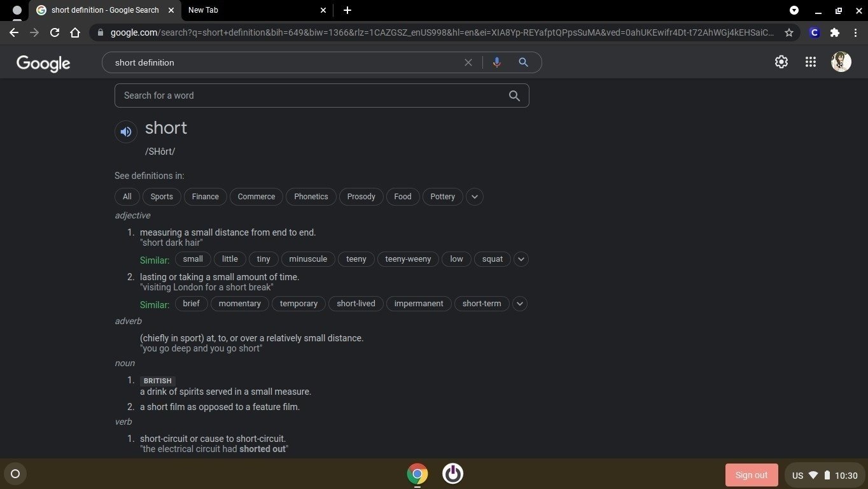This screenshot has width=868, height=489.
Task: Open a new browser tab with plus button
Action: tap(347, 10)
